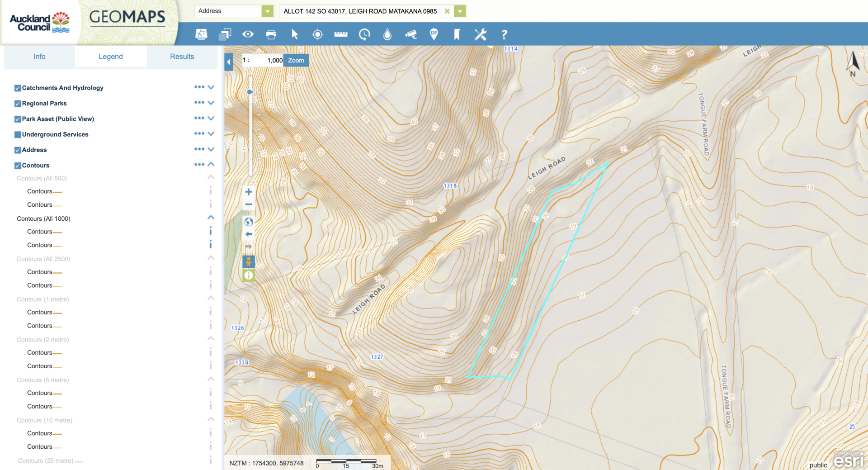Viewport: 868px width, 470px height.
Task: Uncheck the Regional Parks layer
Action: pyautogui.click(x=18, y=104)
